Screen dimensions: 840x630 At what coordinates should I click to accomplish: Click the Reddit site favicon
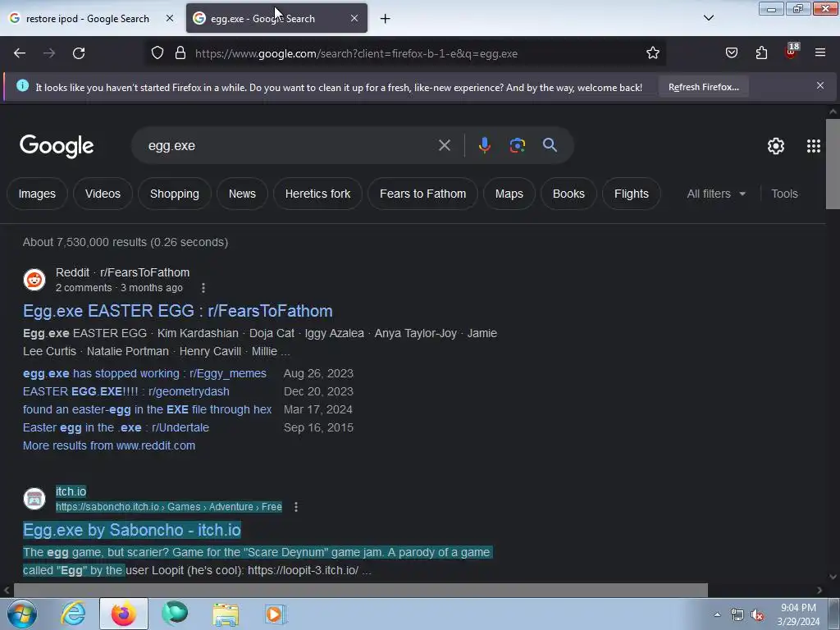point(34,280)
